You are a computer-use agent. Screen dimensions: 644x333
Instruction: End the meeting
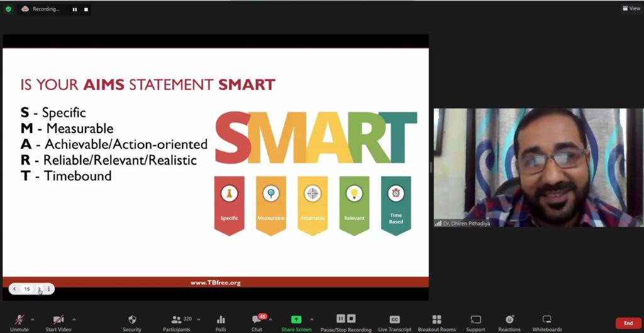point(628,323)
